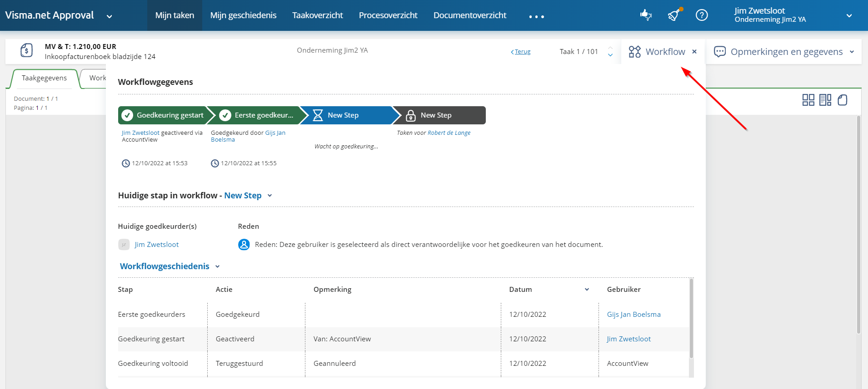
Task: Click the Opmerkingen en gegevens speech bubble icon
Action: click(x=720, y=52)
